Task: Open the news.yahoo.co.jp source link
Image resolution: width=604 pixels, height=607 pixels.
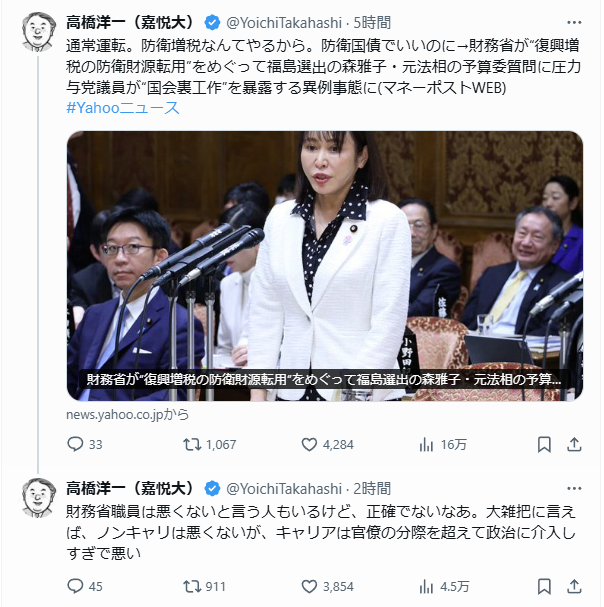Action: tap(127, 415)
